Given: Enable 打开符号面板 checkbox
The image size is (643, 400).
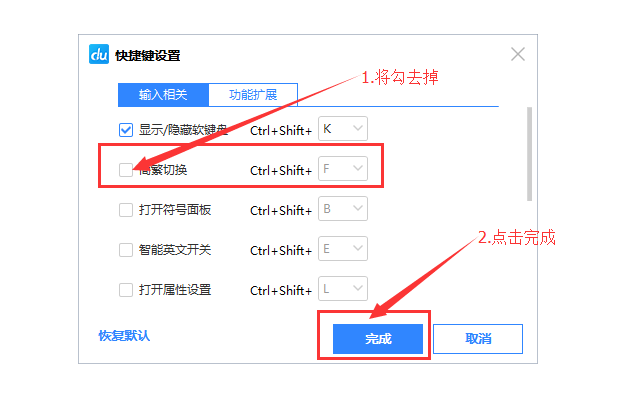Looking at the screenshot, I should [x=126, y=210].
